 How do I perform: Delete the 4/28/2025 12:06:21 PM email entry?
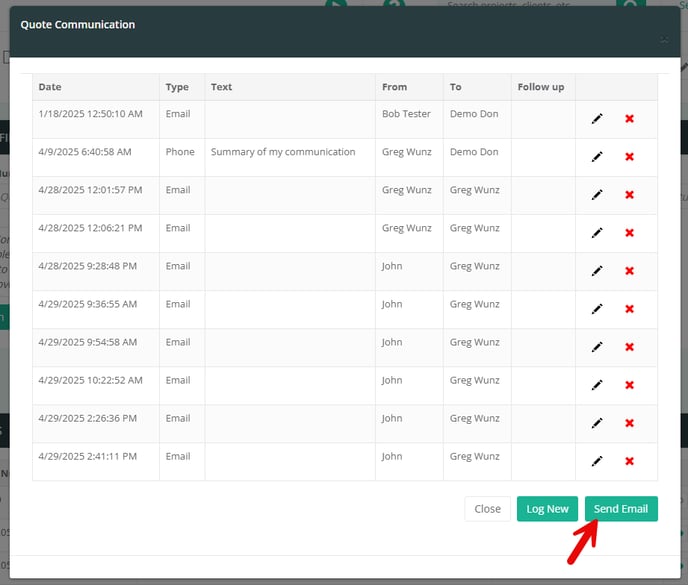tap(629, 233)
